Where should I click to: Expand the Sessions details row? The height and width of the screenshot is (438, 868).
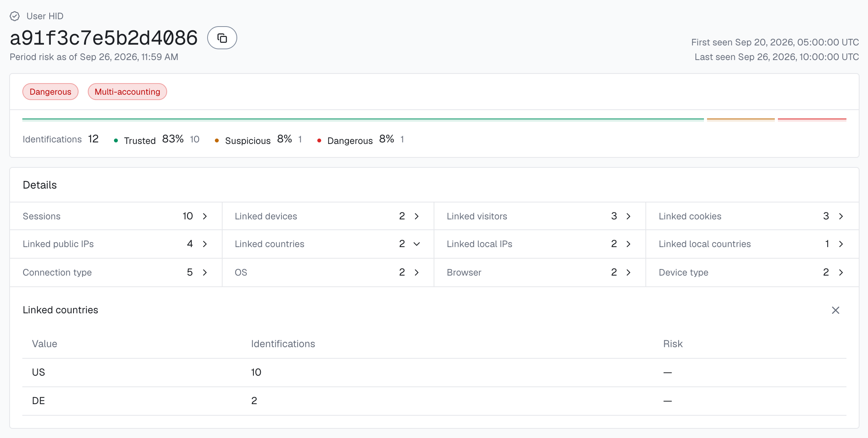pos(116,216)
